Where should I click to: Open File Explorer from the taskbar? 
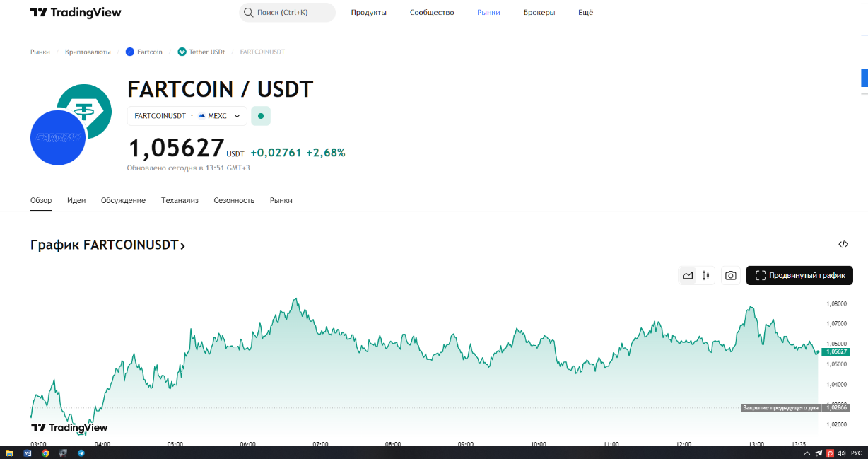[9, 453]
